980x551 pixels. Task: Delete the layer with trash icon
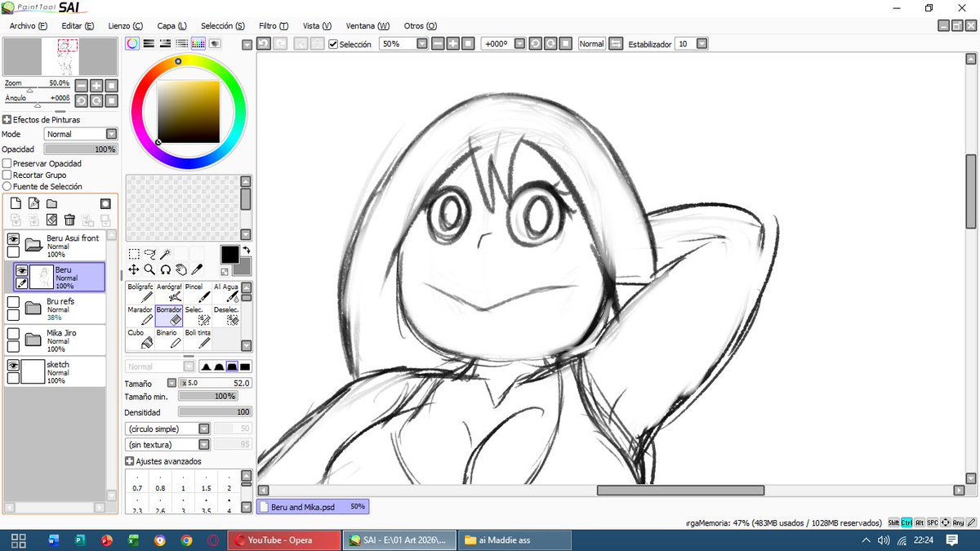pos(69,220)
